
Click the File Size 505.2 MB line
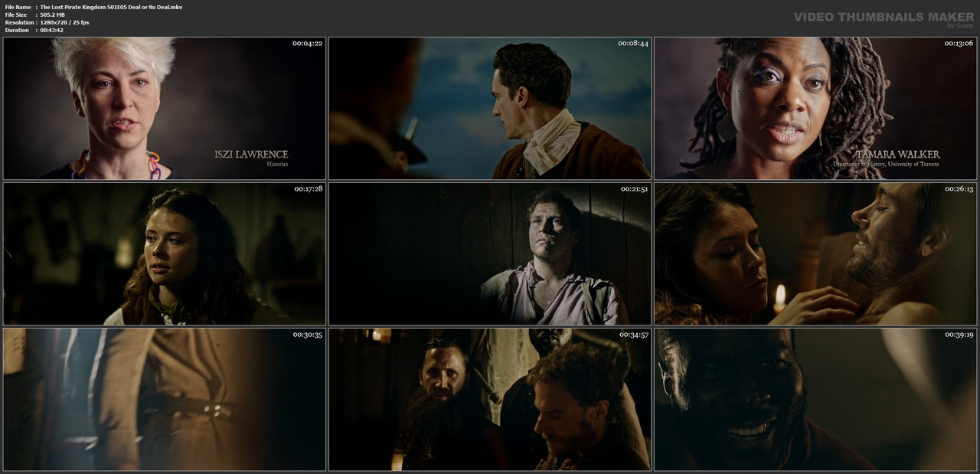coord(35,15)
